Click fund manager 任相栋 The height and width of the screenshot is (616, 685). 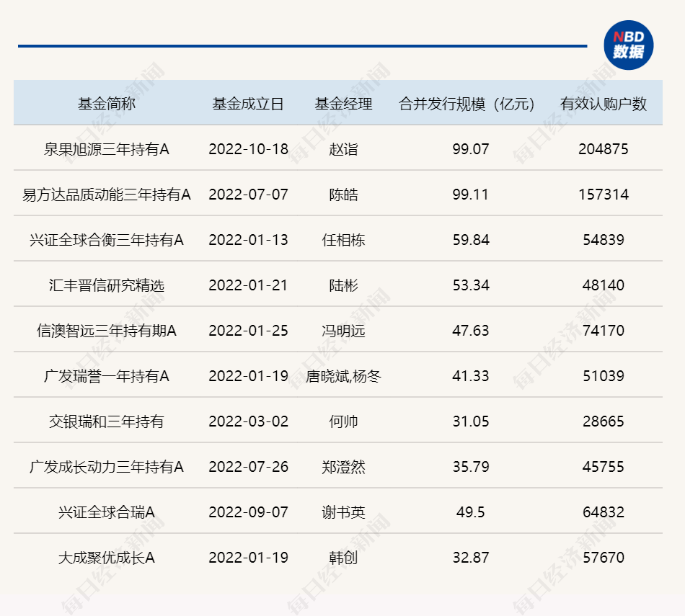pos(343,240)
